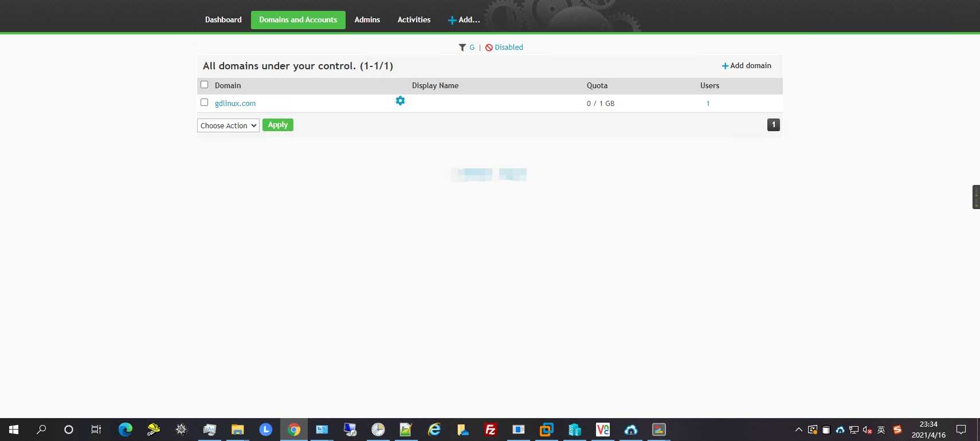The height and width of the screenshot is (441, 980).
Task: Open VirtualBox-style orange cube icon in taskbar
Action: [x=546, y=430]
